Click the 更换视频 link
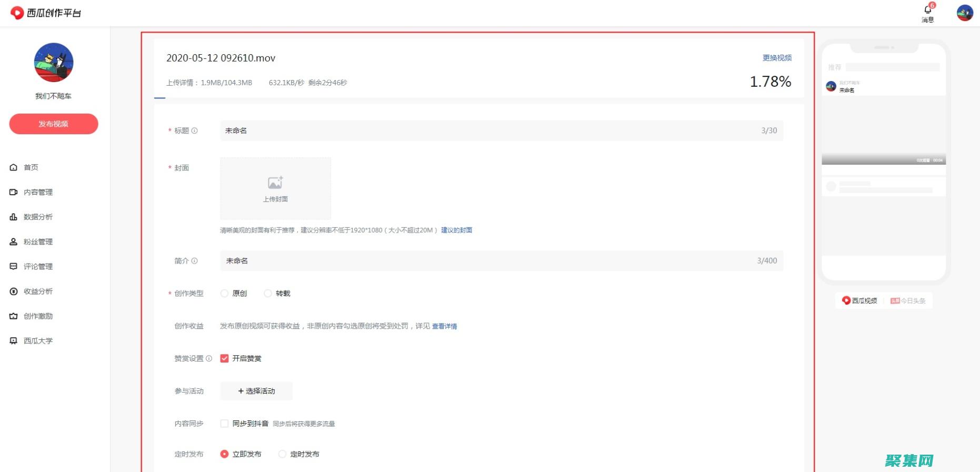Viewport: 980px width, 472px height. tap(777, 58)
